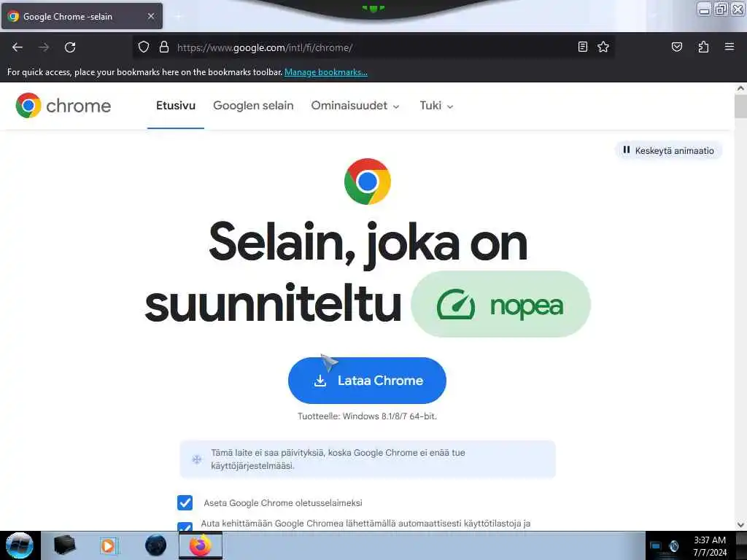The width and height of the screenshot is (747, 560).
Task: Click the vertical scrollbar thumb
Action: click(740, 106)
